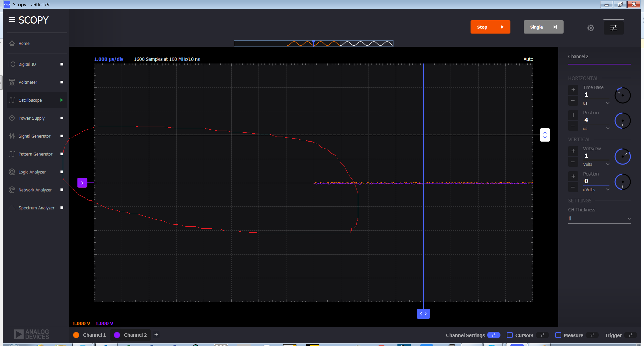Open horizontal Position unit dropdown
This screenshot has width=644, height=346.
tap(596, 129)
